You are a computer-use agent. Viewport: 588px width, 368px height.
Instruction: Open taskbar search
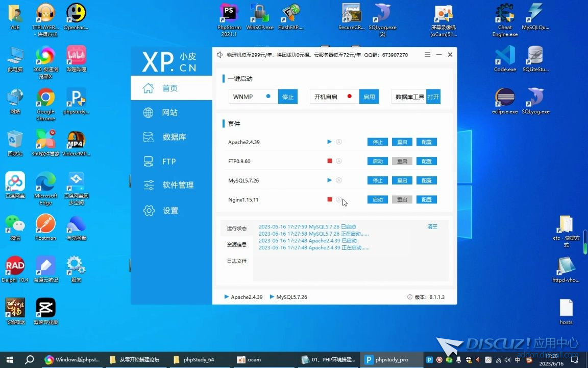coord(29,360)
